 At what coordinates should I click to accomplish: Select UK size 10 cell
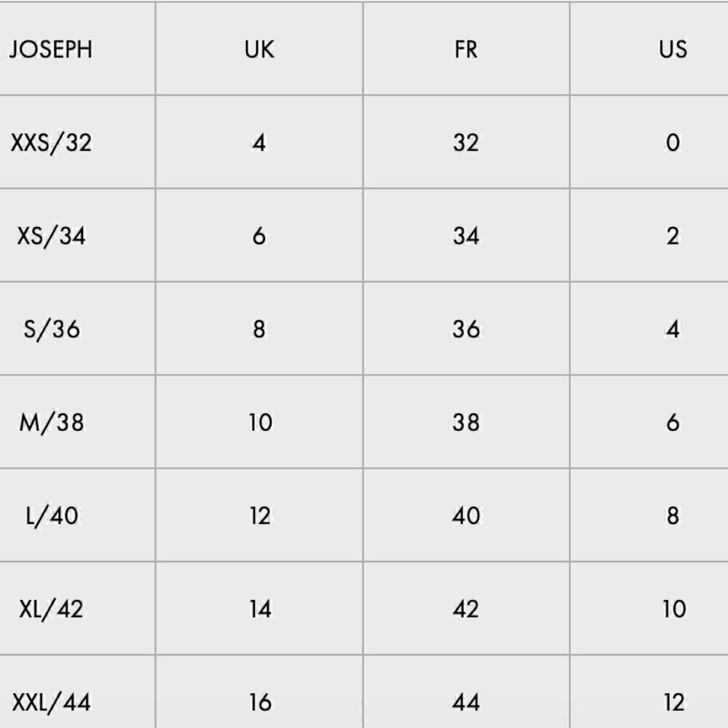click(x=260, y=422)
